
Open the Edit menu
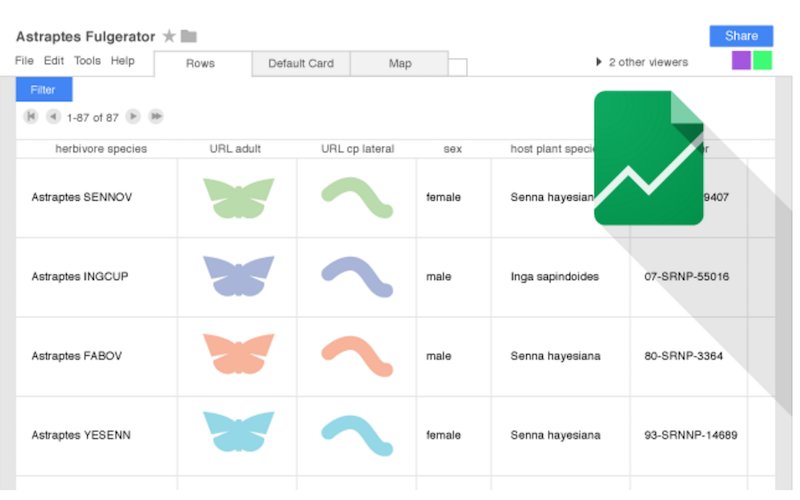pos(54,61)
